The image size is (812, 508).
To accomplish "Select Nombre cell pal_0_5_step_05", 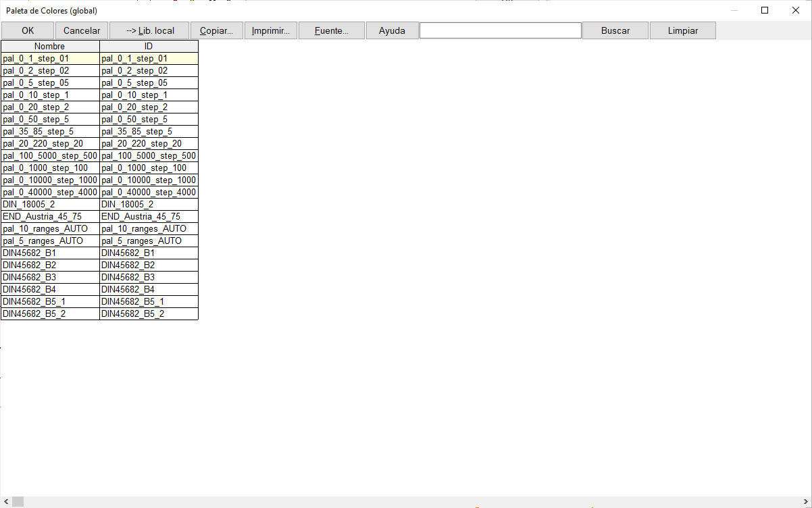I will [x=50, y=83].
